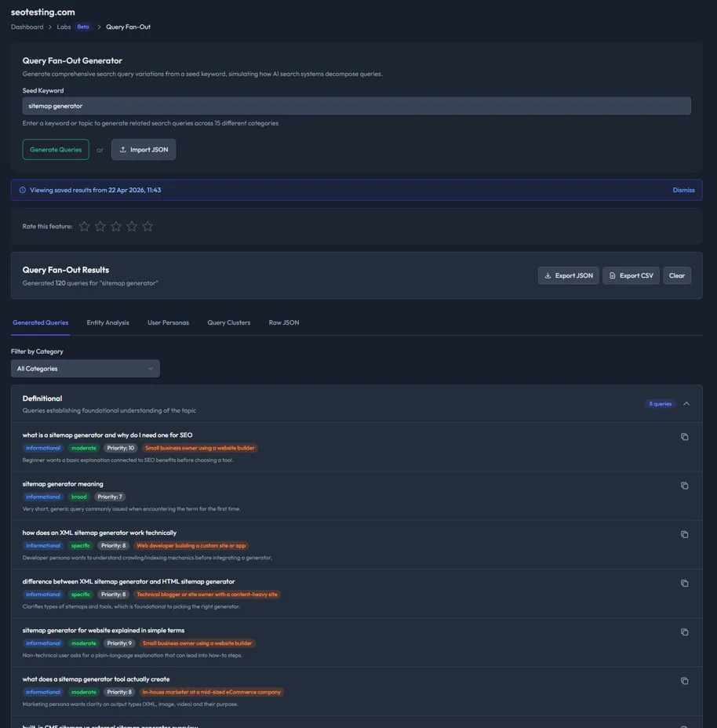Collapse the Definitional category section
This screenshot has width=717, height=728.
click(686, 403)
